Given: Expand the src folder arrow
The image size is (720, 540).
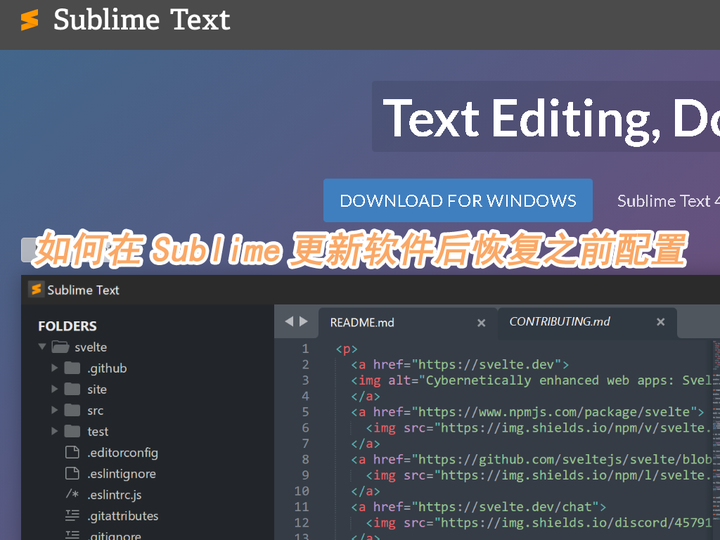Looking at the screenshot, I should point(55,410).
